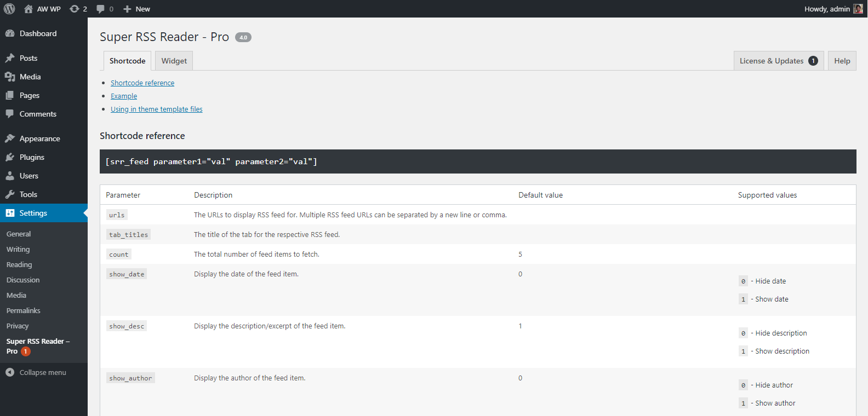
Task: Expand the Howdy, admin account menu
Action: (x=826, y=9)
